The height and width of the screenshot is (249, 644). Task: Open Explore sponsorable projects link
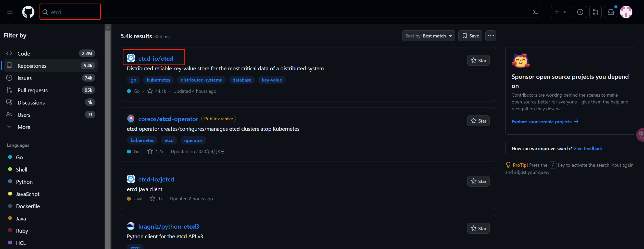(x=545, y=122)
